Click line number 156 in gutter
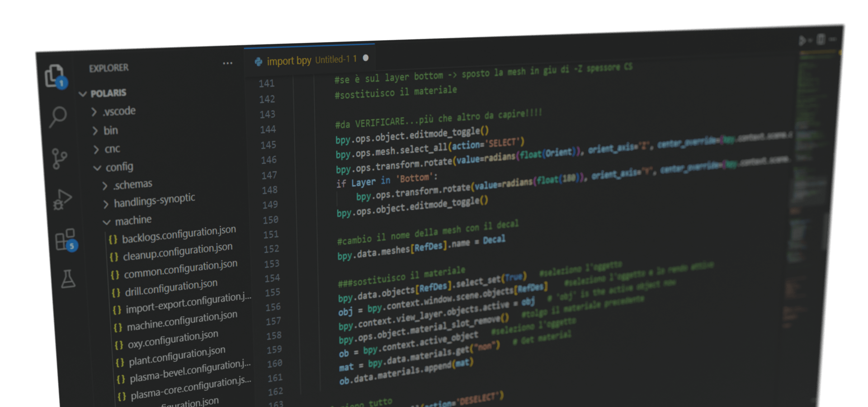Screen dimensions: 868x407 click(x=273, y=307)
